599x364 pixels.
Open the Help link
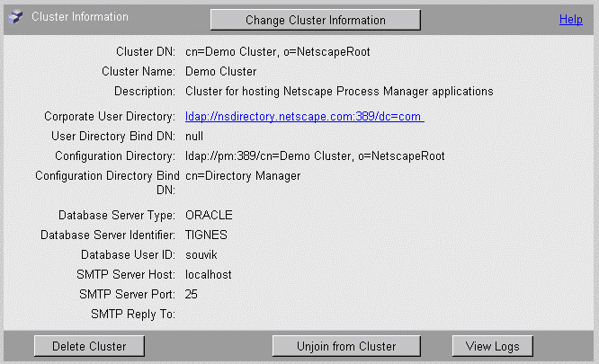[x=571, y=20]
